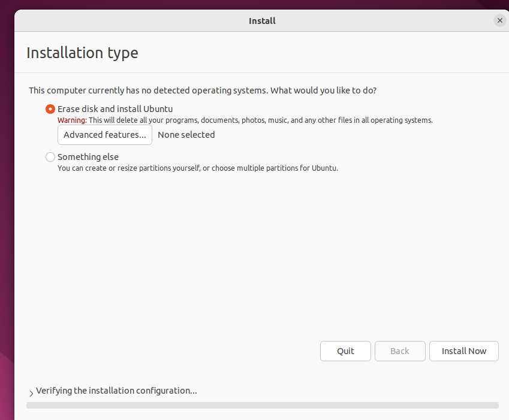Image resolution: width=509 pixels, height=420 pixels.
Task: Click the Install Now button
Action: pos(464,351)
